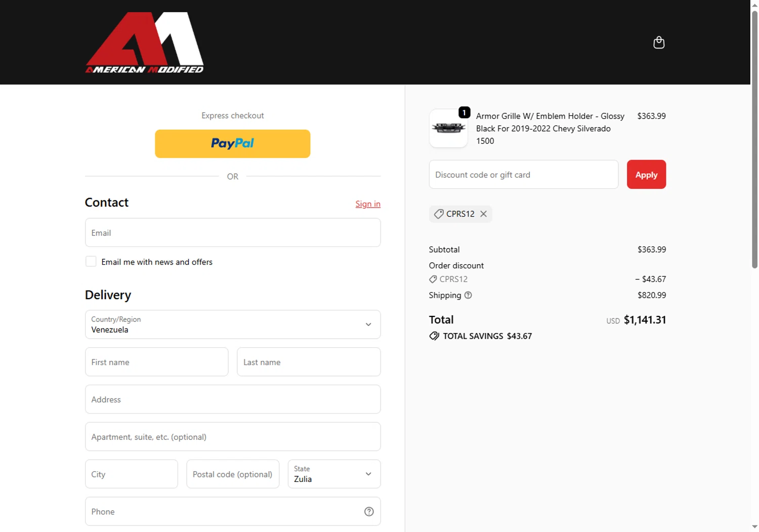The image size is (759, 532).
Task: Click the Contact heading
Action: pos(107,202)
